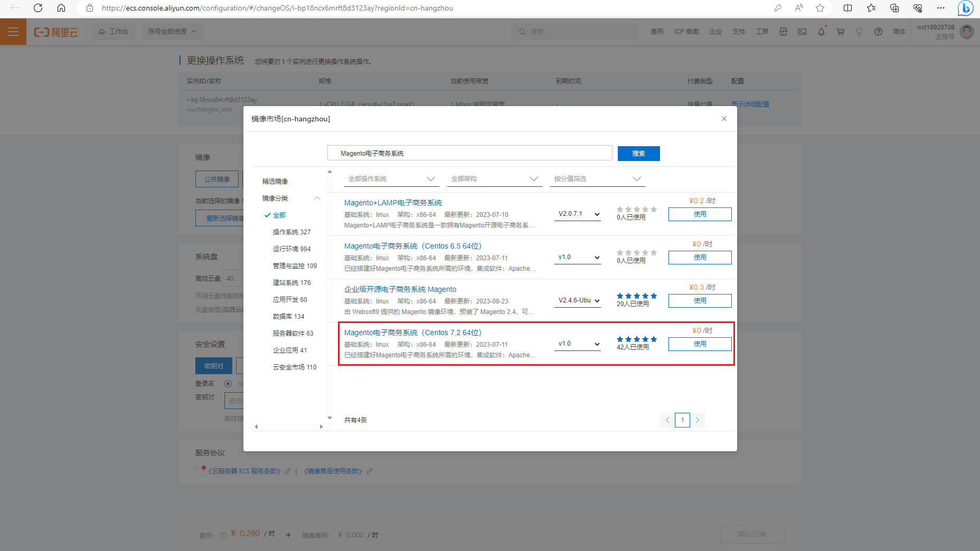Select 精选镜像 in sidebar
Viewport: 980px width, 551px height.
[275, 182]
